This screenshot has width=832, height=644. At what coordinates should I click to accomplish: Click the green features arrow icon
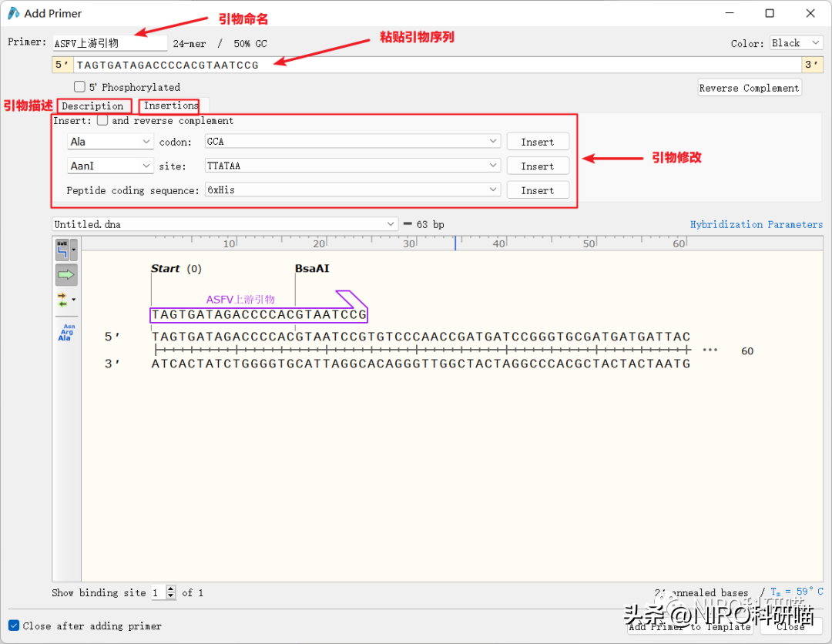point(66,274)
